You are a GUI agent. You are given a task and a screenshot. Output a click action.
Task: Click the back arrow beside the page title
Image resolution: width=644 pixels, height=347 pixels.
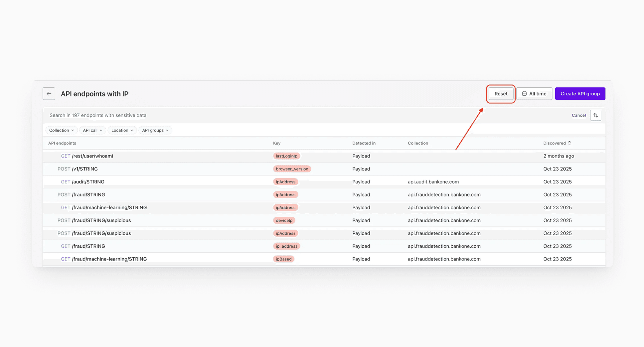[x=49, y=93]
